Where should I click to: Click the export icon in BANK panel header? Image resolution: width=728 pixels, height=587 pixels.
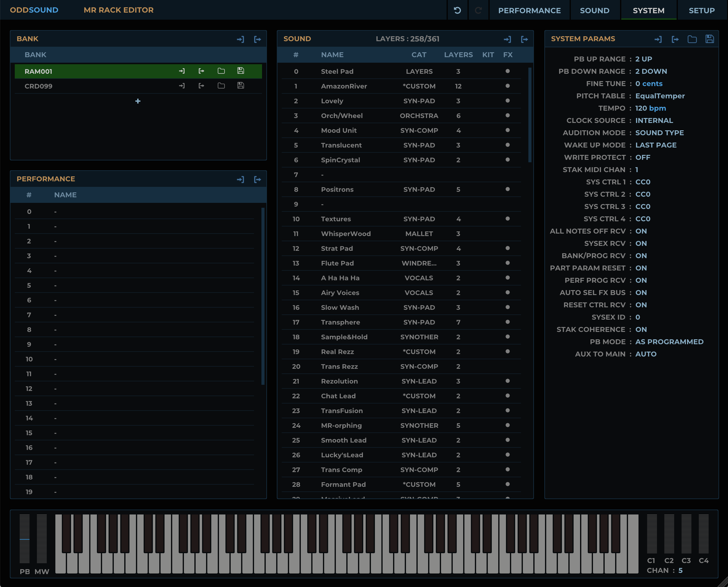pos(257,39)
